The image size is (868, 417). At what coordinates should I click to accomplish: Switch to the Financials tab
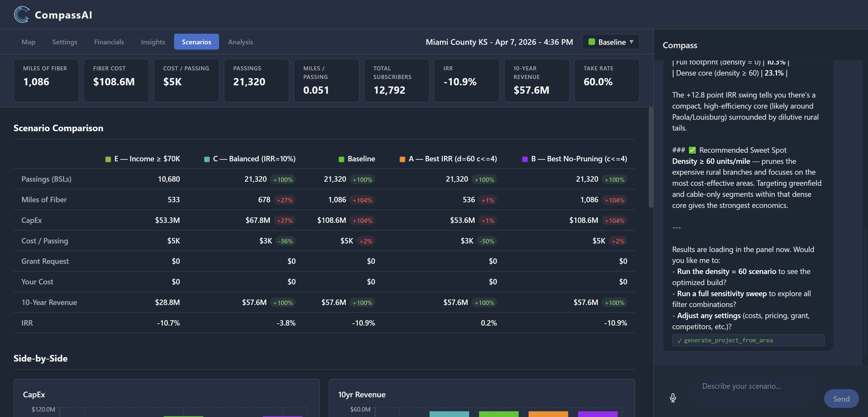pyautogui.click(x=109, y=42)
